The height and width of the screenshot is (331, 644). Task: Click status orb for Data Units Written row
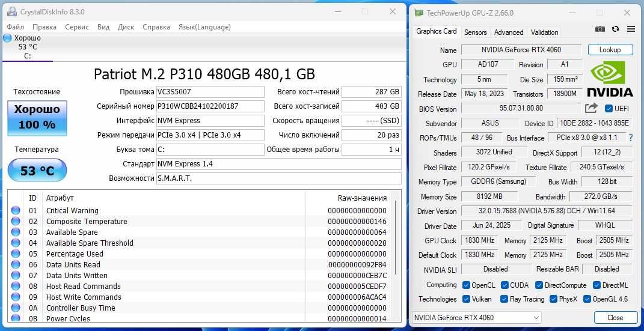16,276
